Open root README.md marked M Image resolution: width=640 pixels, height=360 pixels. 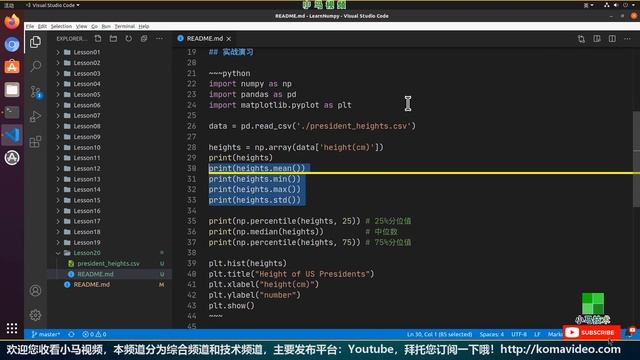click(91, 285)
